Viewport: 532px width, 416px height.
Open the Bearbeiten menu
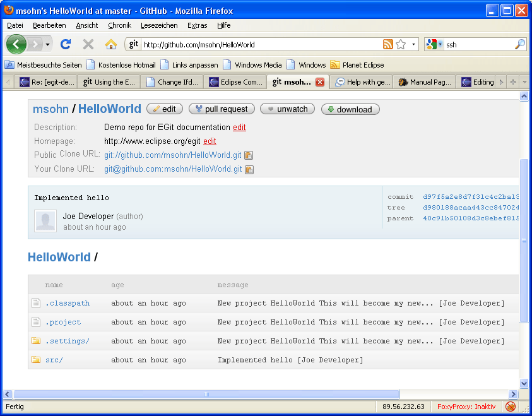(49, 25)
